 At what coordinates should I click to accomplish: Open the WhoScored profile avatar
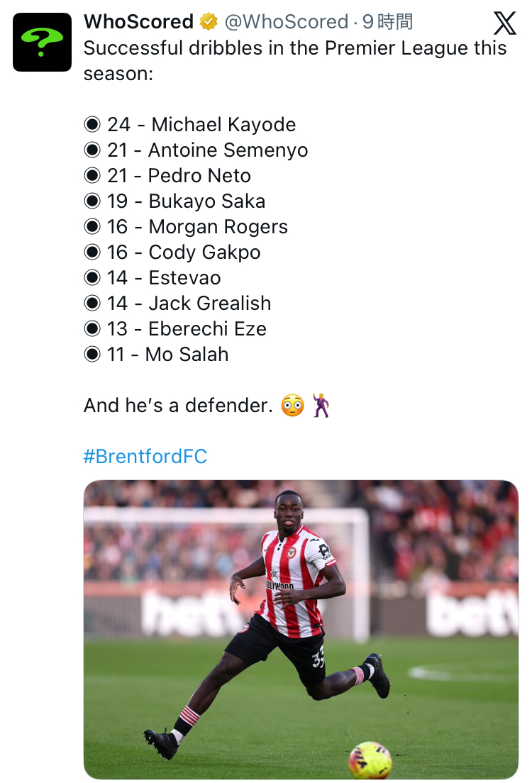42,42
